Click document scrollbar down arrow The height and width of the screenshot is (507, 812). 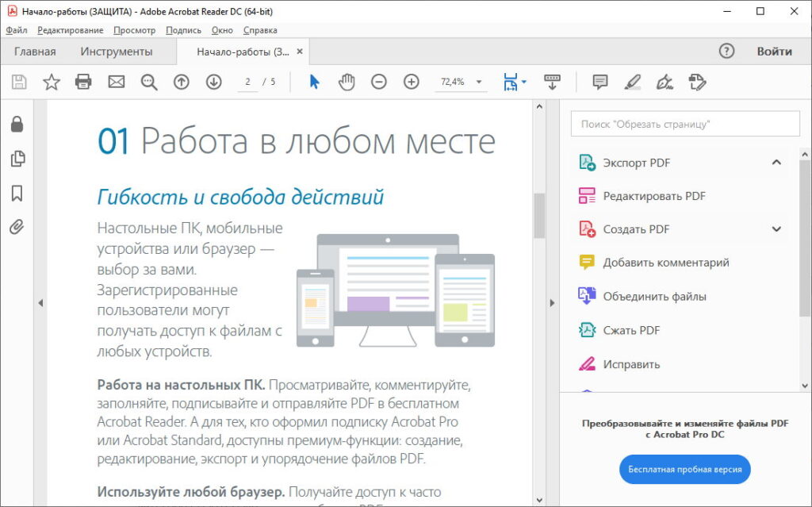(539, 501)
